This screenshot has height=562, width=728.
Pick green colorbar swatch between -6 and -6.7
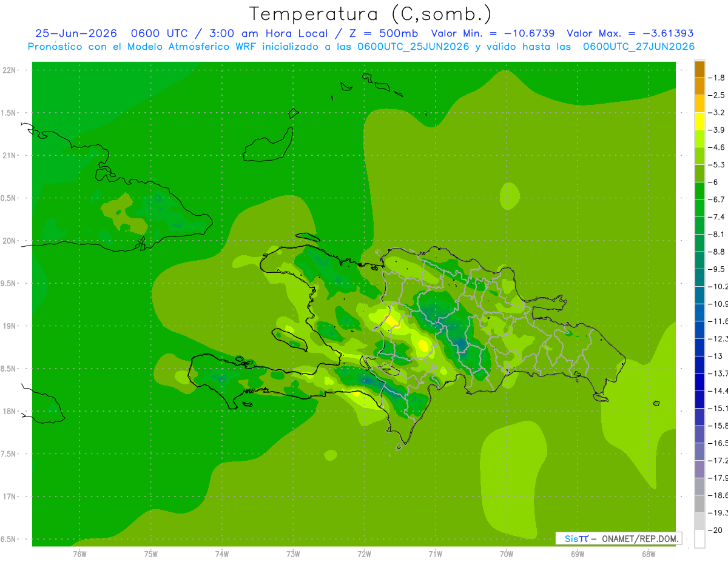(x=699, y=191)
